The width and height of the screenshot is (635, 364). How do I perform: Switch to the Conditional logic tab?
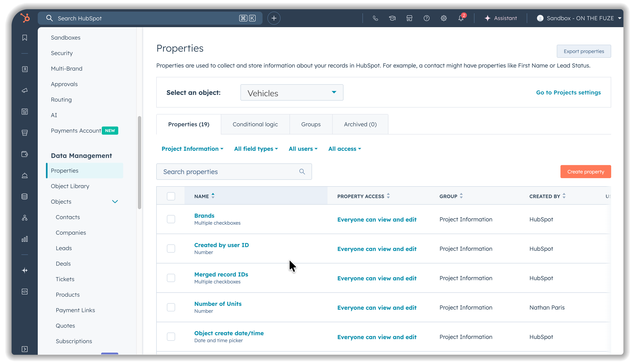255,124
